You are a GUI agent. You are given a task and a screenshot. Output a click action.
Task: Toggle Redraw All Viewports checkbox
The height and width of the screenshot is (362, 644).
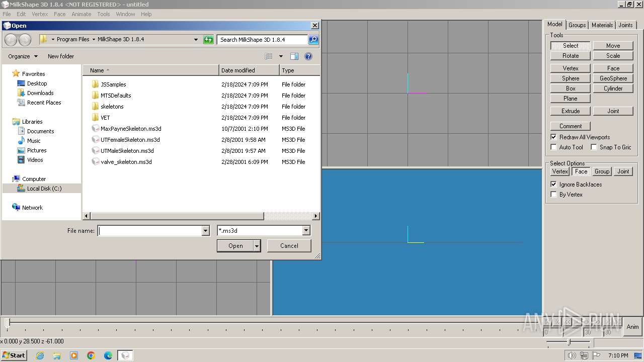(x=554, y=137)
